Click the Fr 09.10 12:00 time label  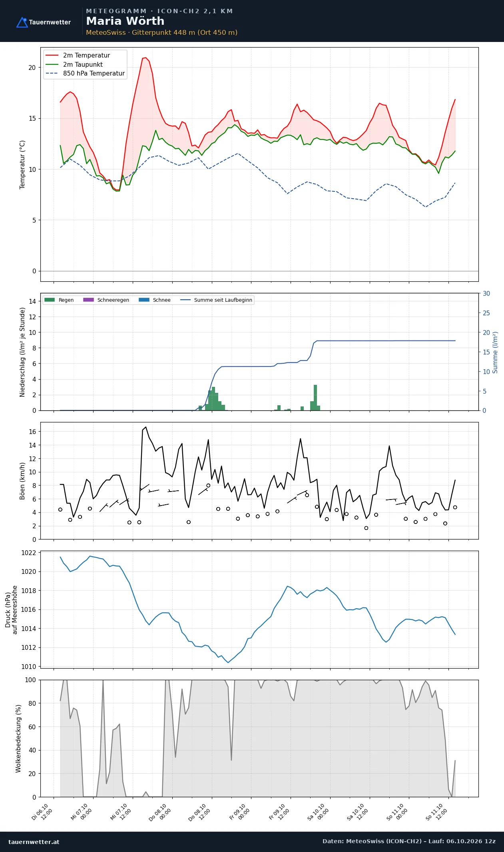coord(279,812)
